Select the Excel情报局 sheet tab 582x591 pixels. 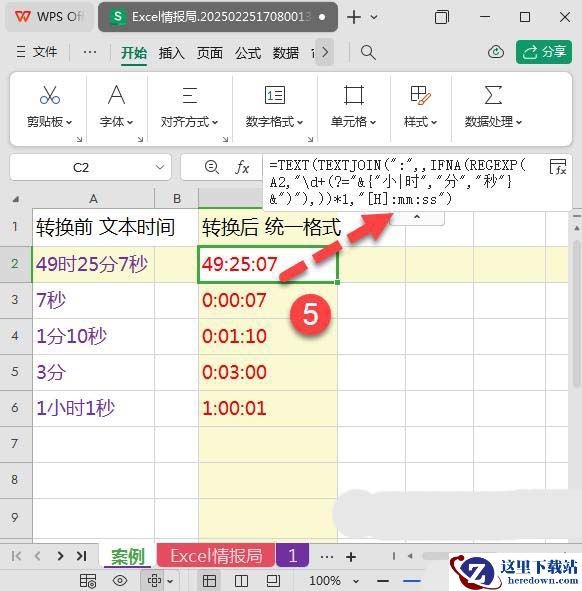pyautogui.click(x=216, y=556)
